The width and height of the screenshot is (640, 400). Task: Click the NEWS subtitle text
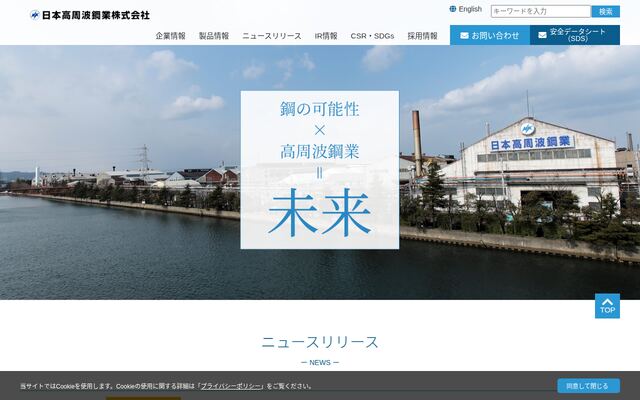coord(320,362)
